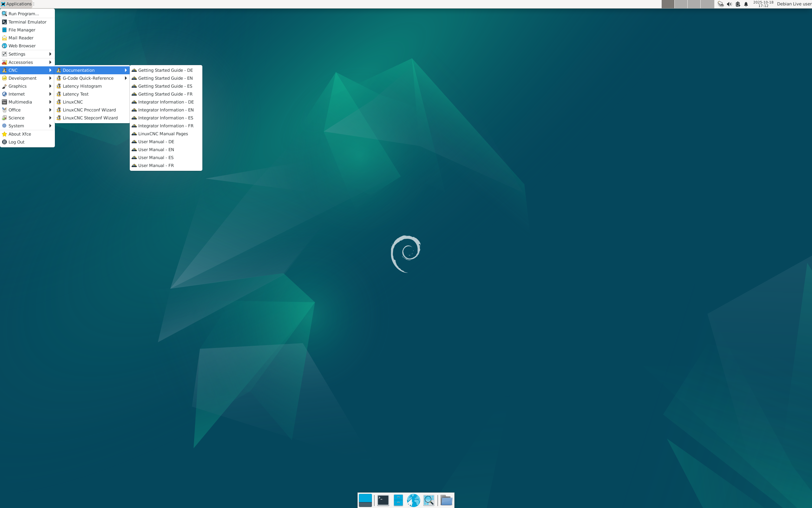Open the home folder icon in dock
The width and height of the screenshot is (812, 508).
(x=446, y=500)
